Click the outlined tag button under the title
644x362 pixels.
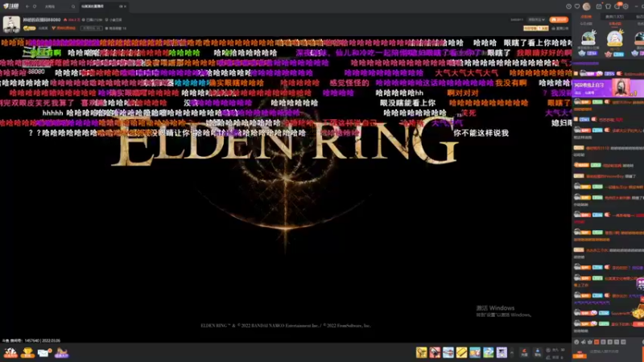coord(91,28)
